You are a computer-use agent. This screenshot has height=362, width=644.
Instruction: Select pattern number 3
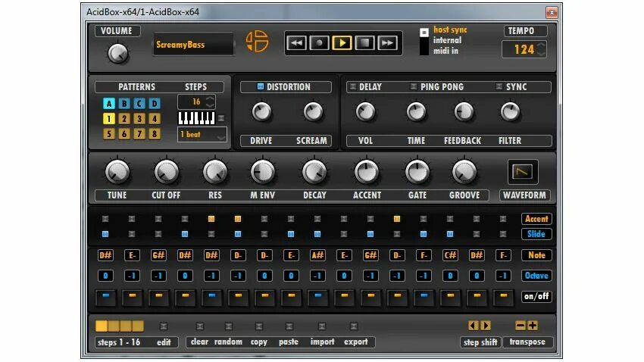click(x=139, y=119)
